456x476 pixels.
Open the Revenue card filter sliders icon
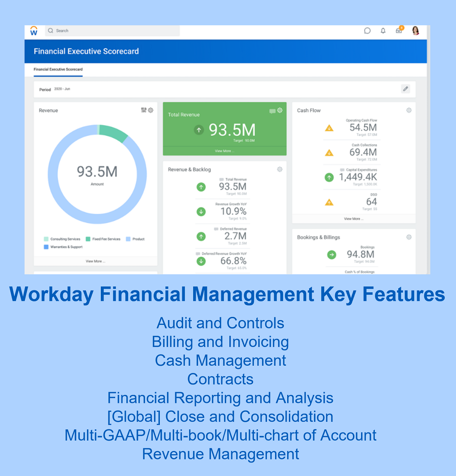pyautogui.click(x=143, y=110)
